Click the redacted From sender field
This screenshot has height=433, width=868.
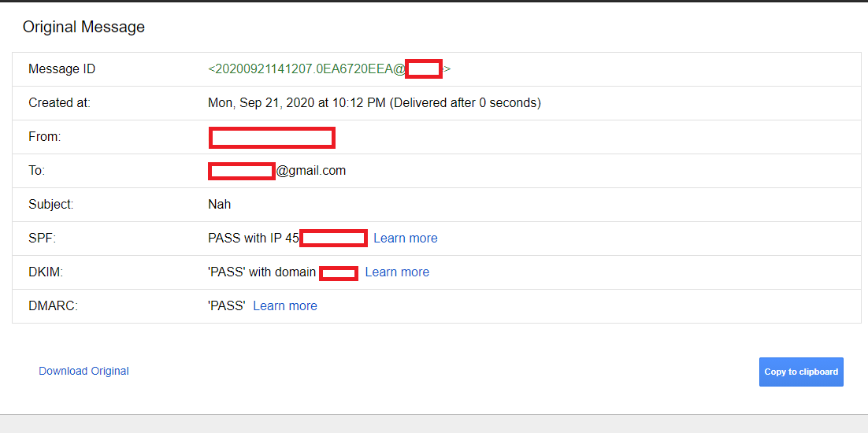pos(272,137)
